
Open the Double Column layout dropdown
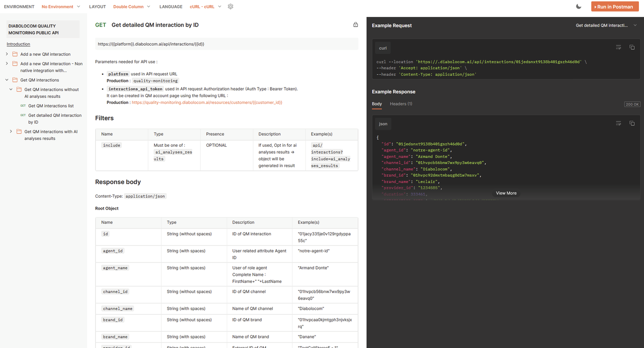(x=132, y=6)
